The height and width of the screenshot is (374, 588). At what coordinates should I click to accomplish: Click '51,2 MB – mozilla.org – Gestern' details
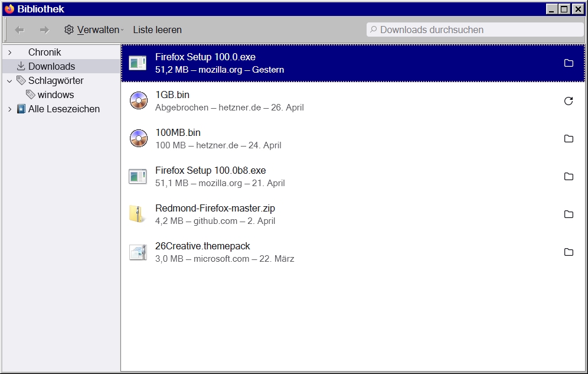[x=220, y=70]
